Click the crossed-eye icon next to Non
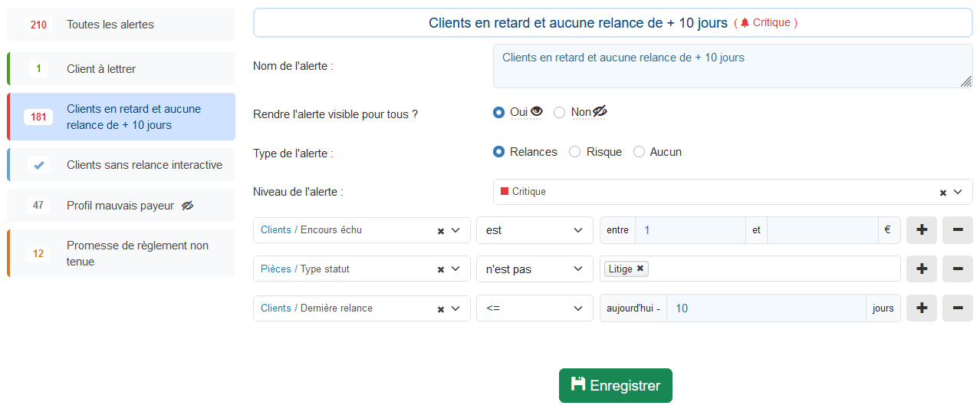The image size is (980, 409). coord(600,112)
